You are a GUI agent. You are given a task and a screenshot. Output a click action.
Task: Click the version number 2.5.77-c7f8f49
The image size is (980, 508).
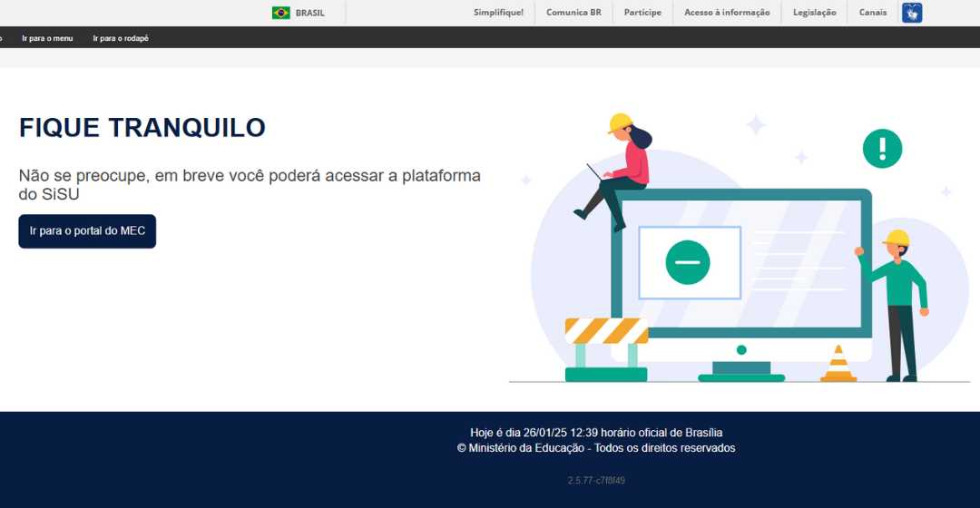pos(596,481)
